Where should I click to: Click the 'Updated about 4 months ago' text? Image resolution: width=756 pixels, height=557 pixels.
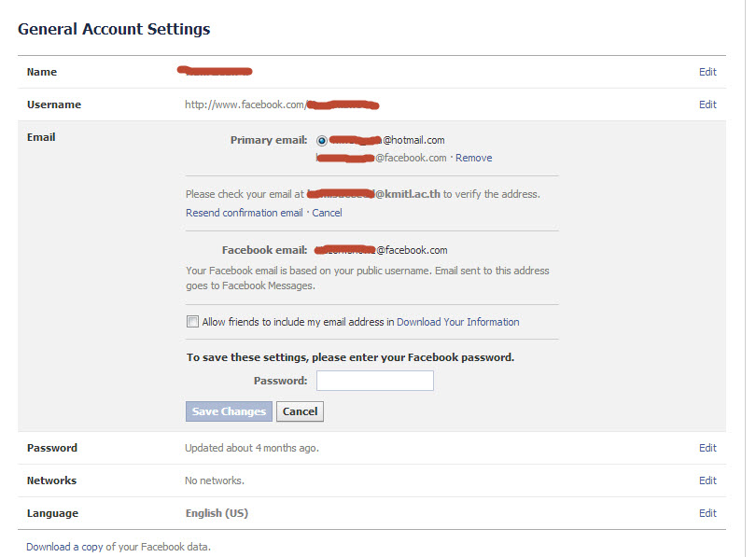point(252,448)
